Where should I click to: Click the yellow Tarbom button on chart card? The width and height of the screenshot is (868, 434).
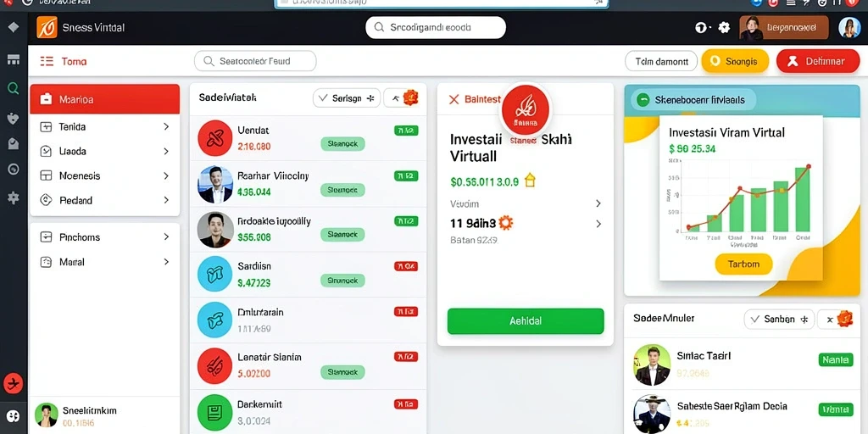point(743,264)
